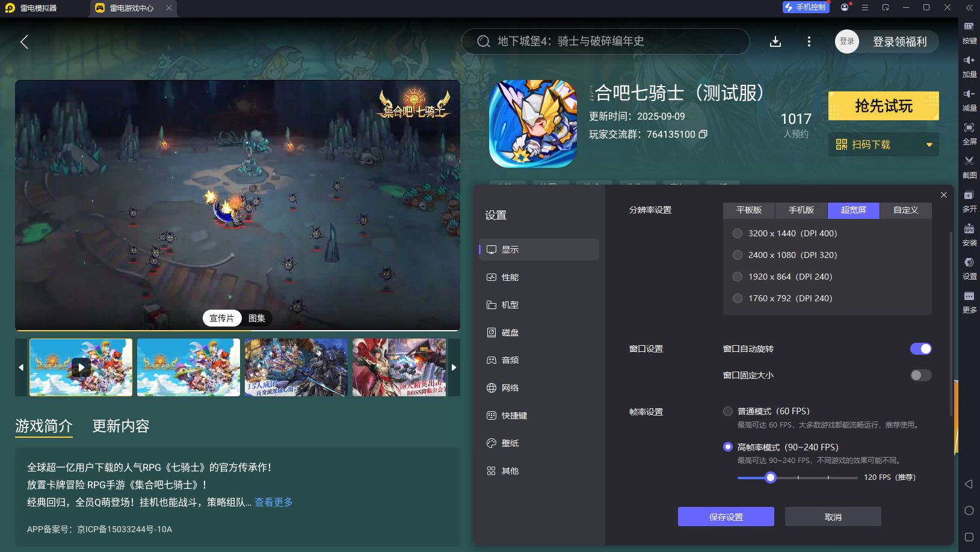Open the user account icon in the title bar
This screenshot has width=980, height=552.
pyautogui.click(x=845, y=7)
